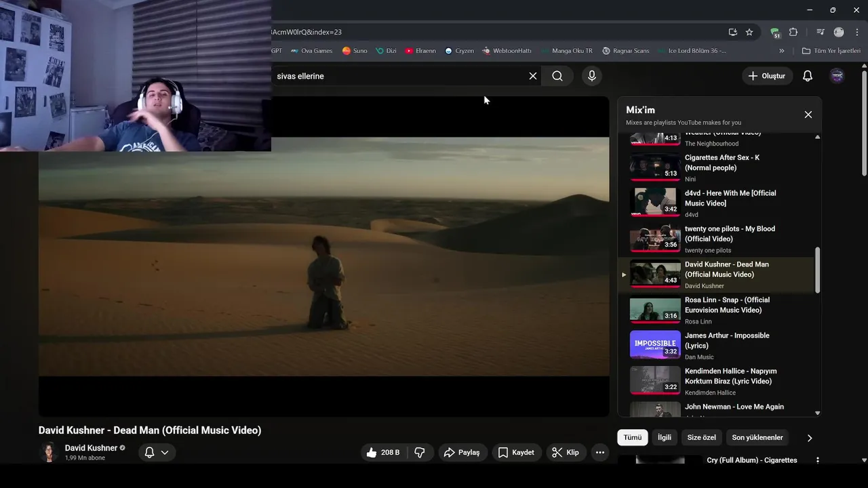Select the Tümü filter chip
This screenshot has height=488, width=868.
(x=633, y=438)
